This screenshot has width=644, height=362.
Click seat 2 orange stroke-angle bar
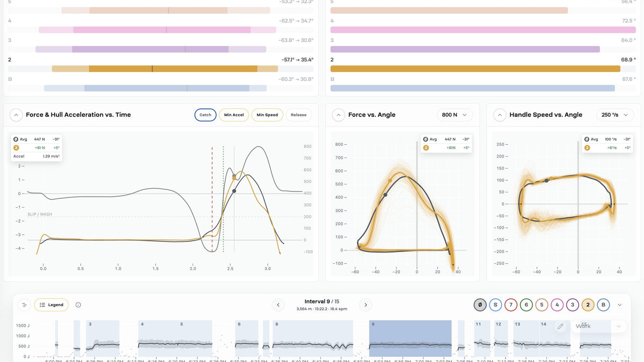[x=165, y=69]
